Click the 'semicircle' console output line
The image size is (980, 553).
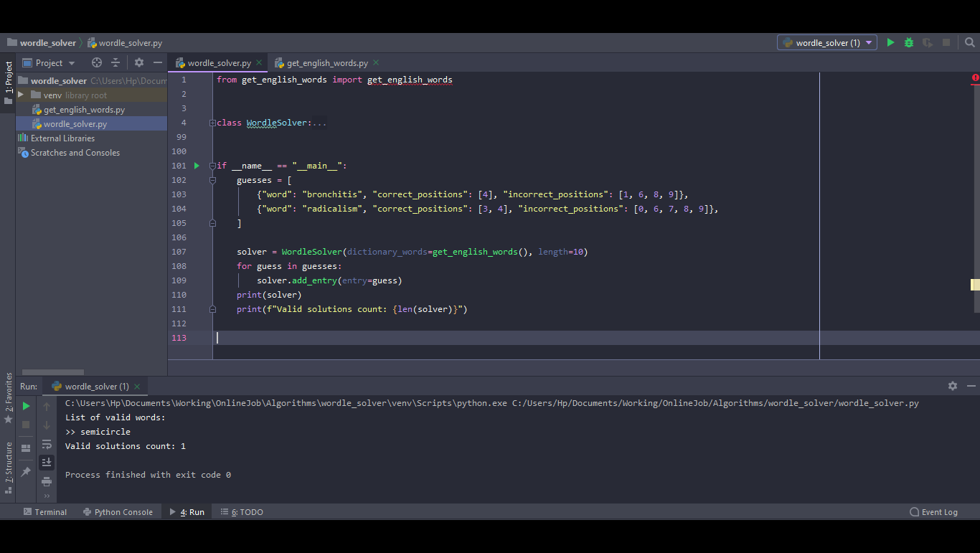[98, 432]
